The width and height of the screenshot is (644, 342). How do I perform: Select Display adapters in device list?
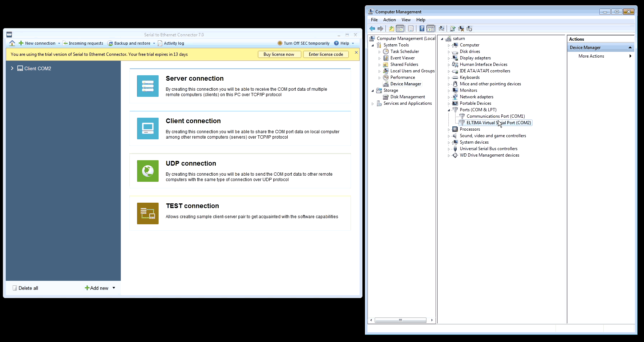[475, 58]
